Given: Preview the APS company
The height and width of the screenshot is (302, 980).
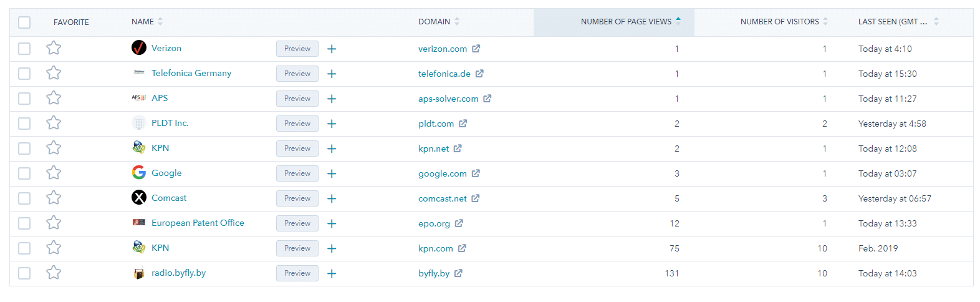Looking at the screenshot, I should point(297,99).
